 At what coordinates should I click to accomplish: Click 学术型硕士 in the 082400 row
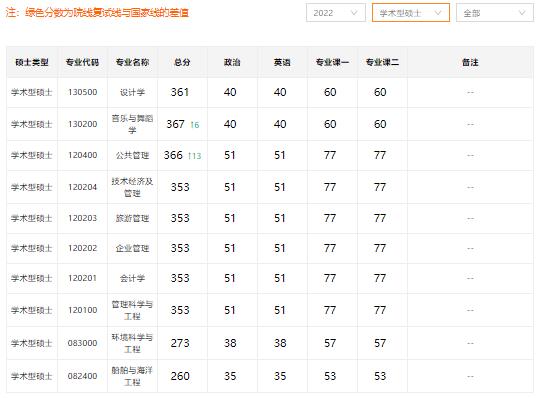tap(32, 376)
